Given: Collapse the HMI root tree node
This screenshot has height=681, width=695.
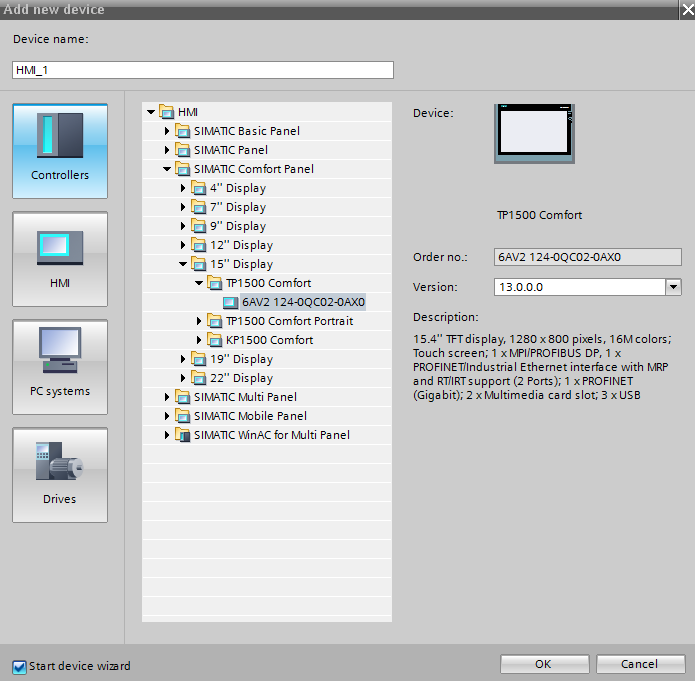Looking at the screenshot, I should 151,112.
